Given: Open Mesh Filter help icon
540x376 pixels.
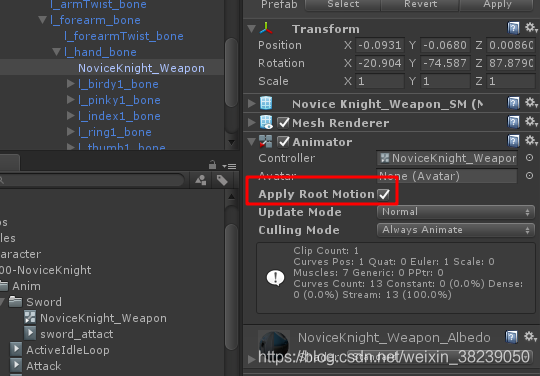Looking at the screenshot, I should coord(513,103).
